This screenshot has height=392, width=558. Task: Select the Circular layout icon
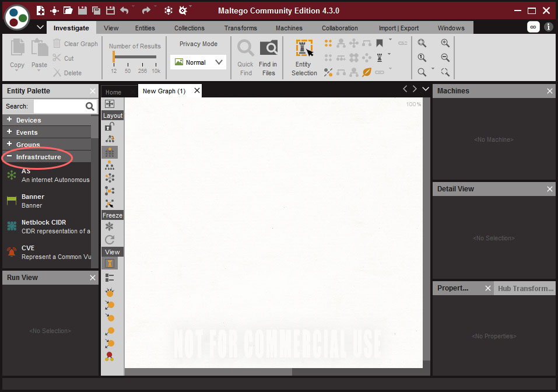[110, 178]
